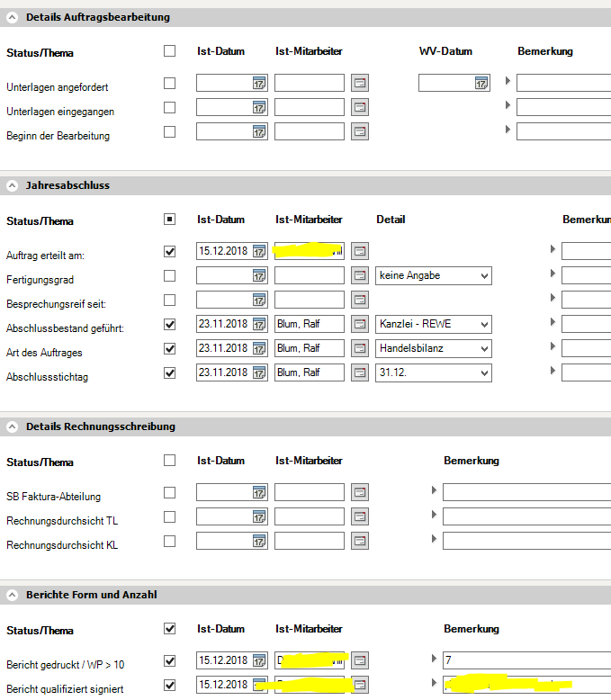Open calendar for Bericht gedruckt / WP > 10
This screenshot has height=700, width=611.
(259, 660)
